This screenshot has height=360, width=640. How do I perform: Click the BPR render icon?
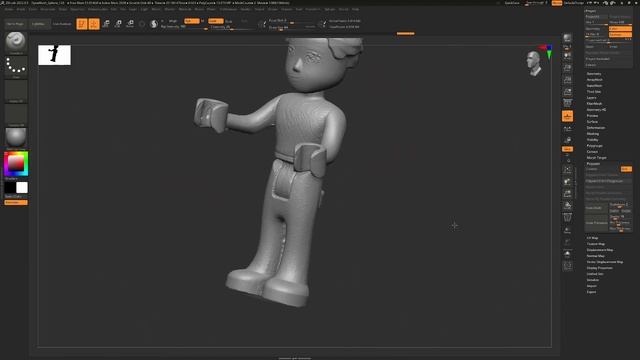(x=567, y=38)
